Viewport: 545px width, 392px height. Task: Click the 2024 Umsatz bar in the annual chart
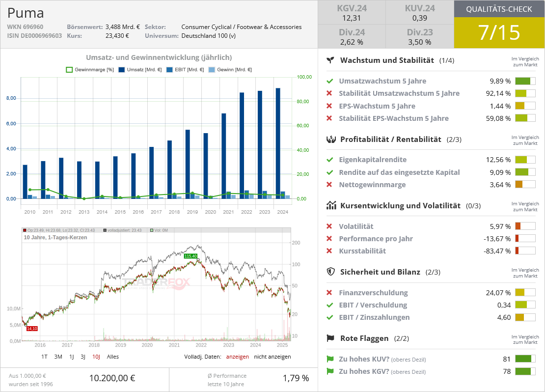(x=278, y=143)
